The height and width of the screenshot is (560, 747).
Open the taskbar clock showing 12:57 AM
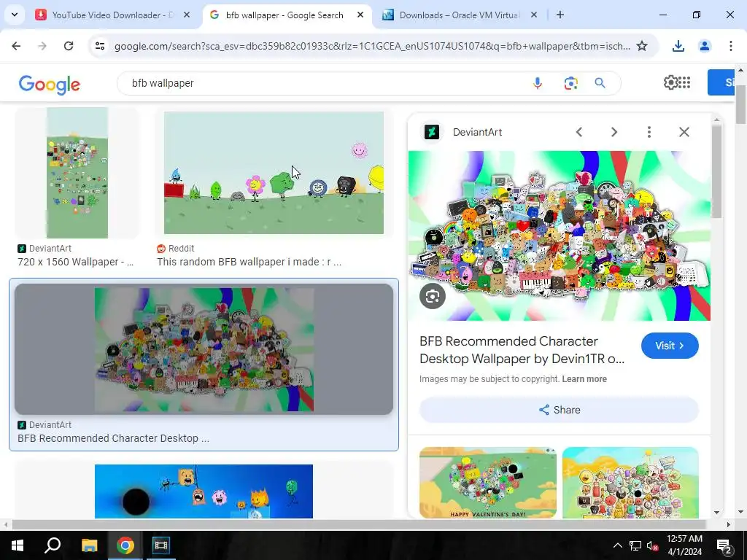(x=684, y=545)
